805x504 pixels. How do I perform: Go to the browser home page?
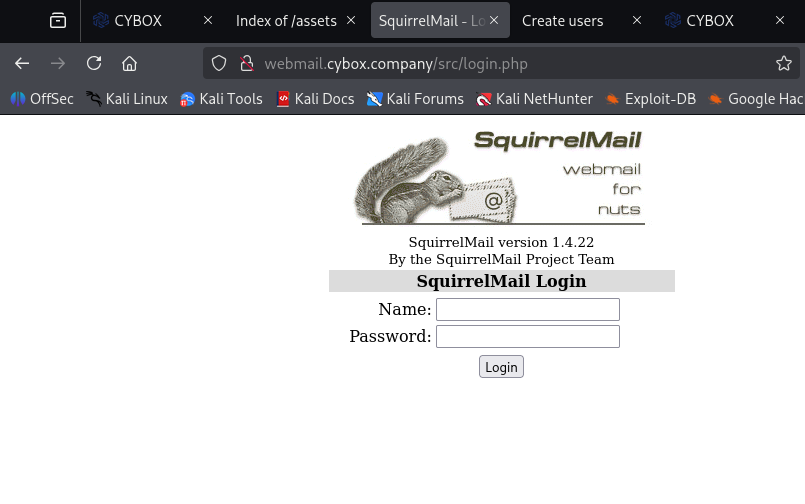pyautogui.click(x=129, y=63)
